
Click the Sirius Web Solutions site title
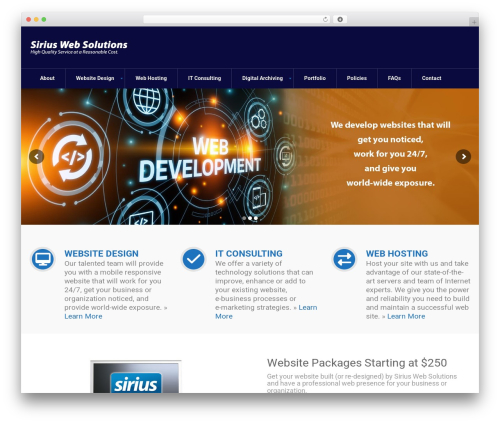point(79,44)
